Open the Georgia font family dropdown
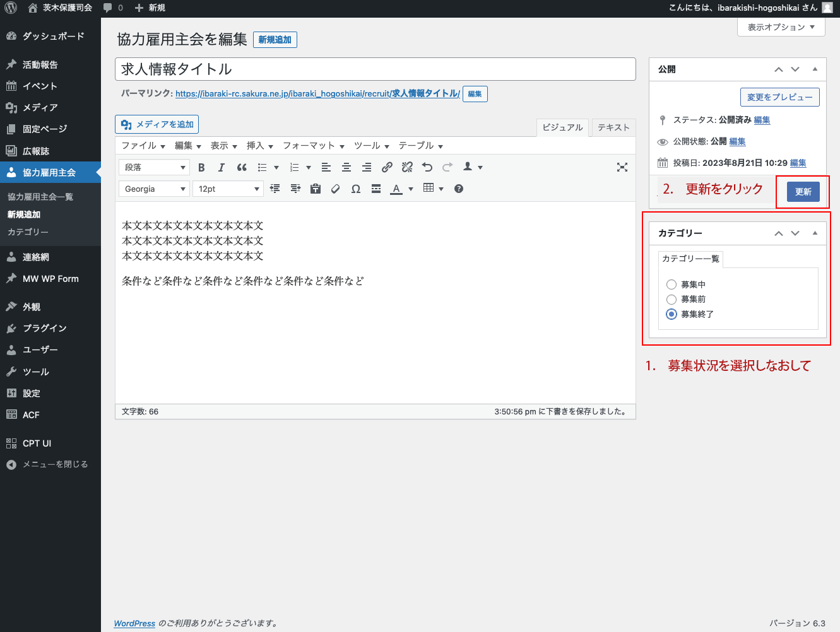Screen dimensions: 840x632 click(153, 188)
